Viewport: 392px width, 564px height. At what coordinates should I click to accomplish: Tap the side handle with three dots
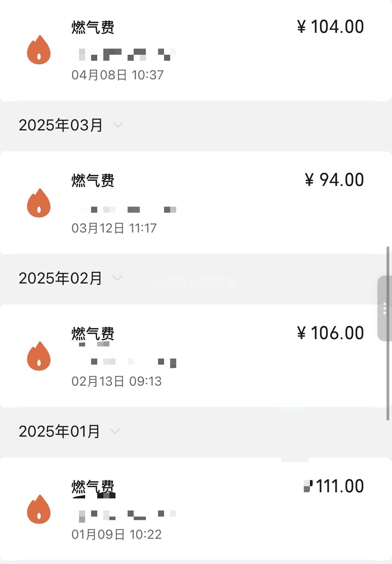(x=385, y=308)
